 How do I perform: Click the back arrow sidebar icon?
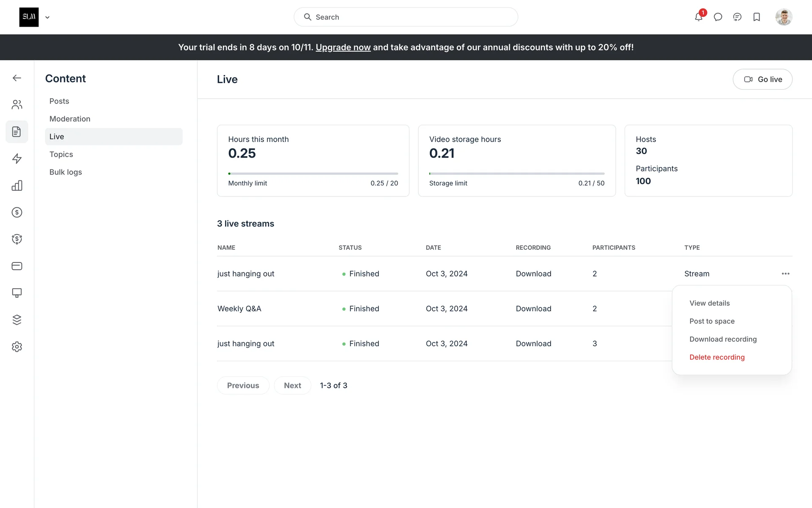point(17,78)
